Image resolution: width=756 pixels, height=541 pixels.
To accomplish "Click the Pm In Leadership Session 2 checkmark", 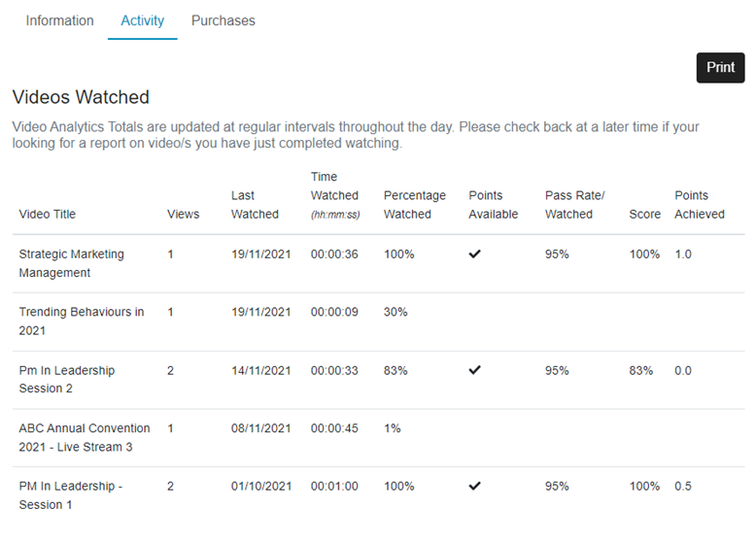I will click(x=475, y=370).
